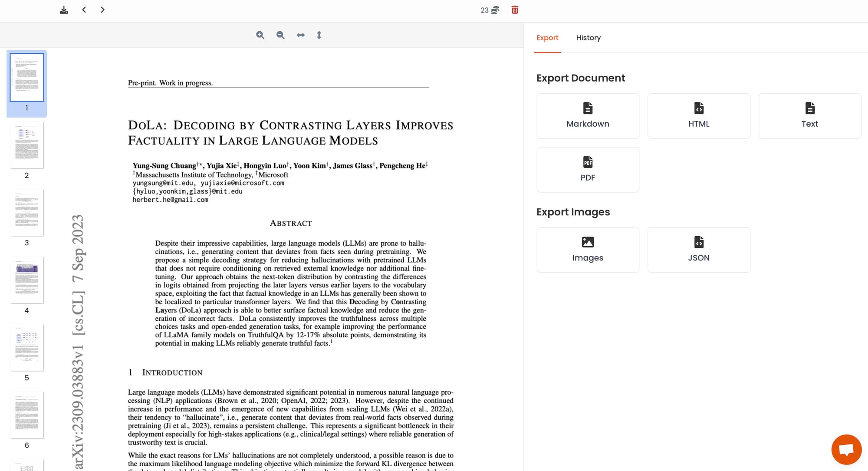The image size is (868, 471).
Task: Click the zoom out magnifier icon
Action: (x=280, y=35)
